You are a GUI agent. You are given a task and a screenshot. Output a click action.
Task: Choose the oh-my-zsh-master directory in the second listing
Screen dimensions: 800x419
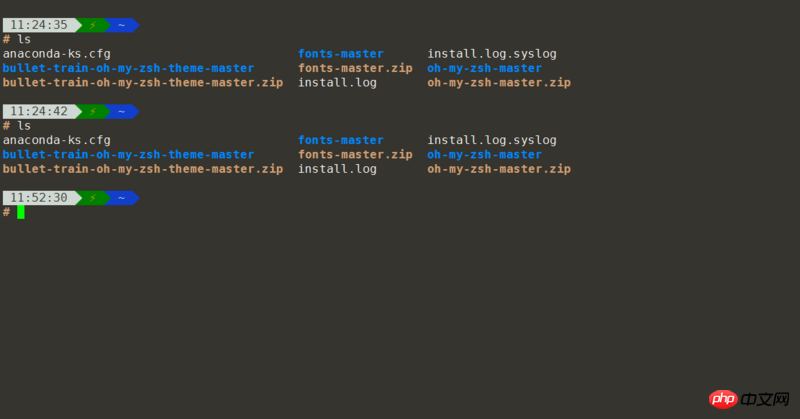point(485,155)
